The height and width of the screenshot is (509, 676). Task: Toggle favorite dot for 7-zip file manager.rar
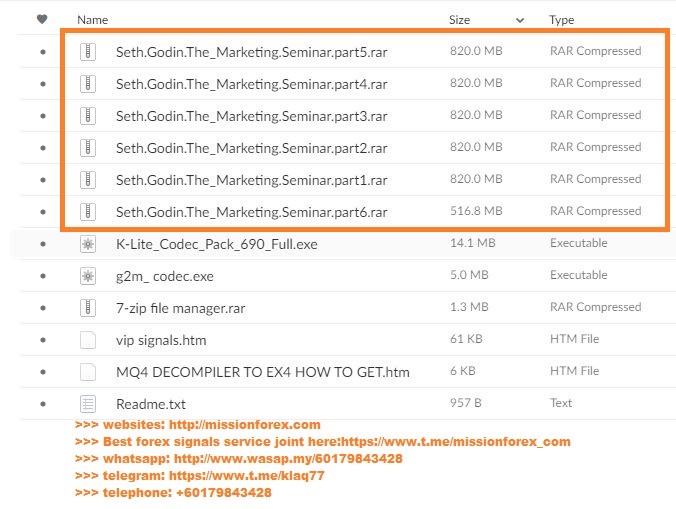pos(43,308)
